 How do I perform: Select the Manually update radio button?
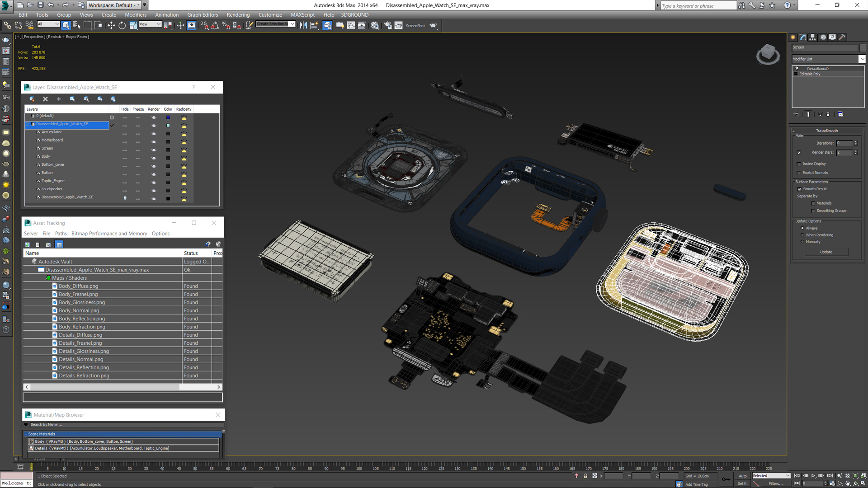(802, 242)
